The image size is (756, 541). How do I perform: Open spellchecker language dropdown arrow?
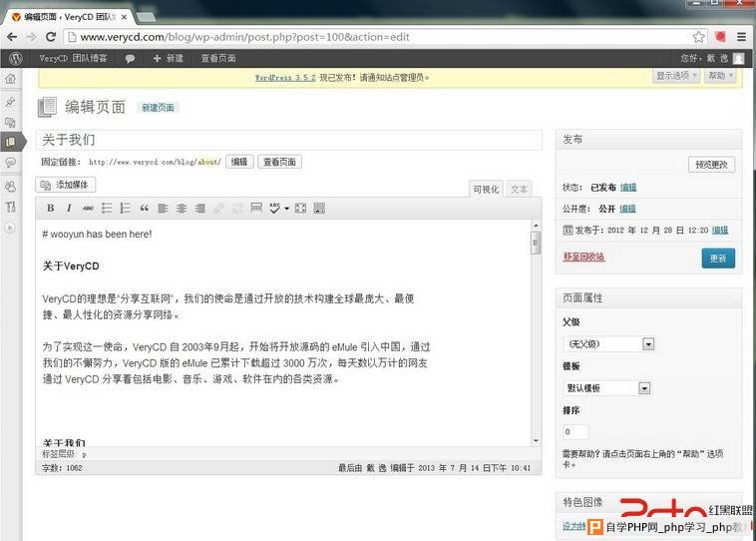286,209
